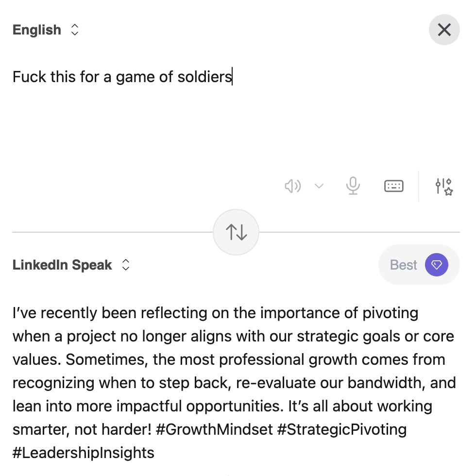
Task: Open the on-screen keyboard icon
Action: (393, 186)
